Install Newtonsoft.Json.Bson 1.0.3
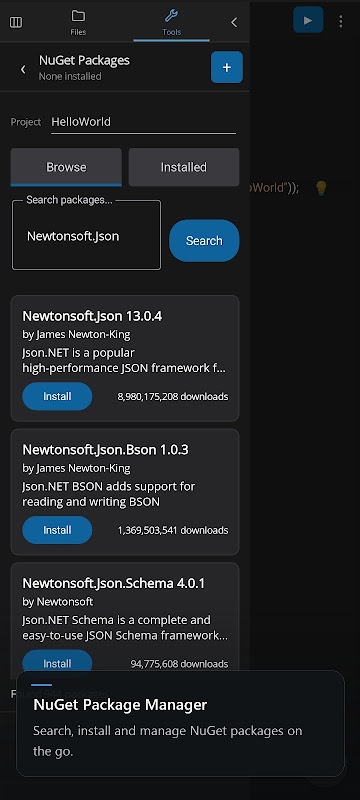The image size is (360, 800). (x=57, y=530)
